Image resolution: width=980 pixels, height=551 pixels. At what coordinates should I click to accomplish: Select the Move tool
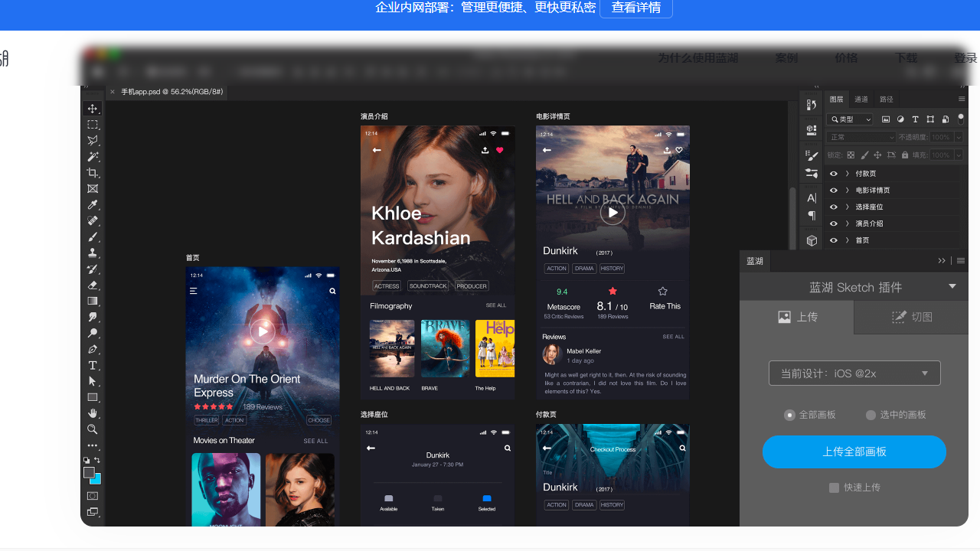coord(93,109)
